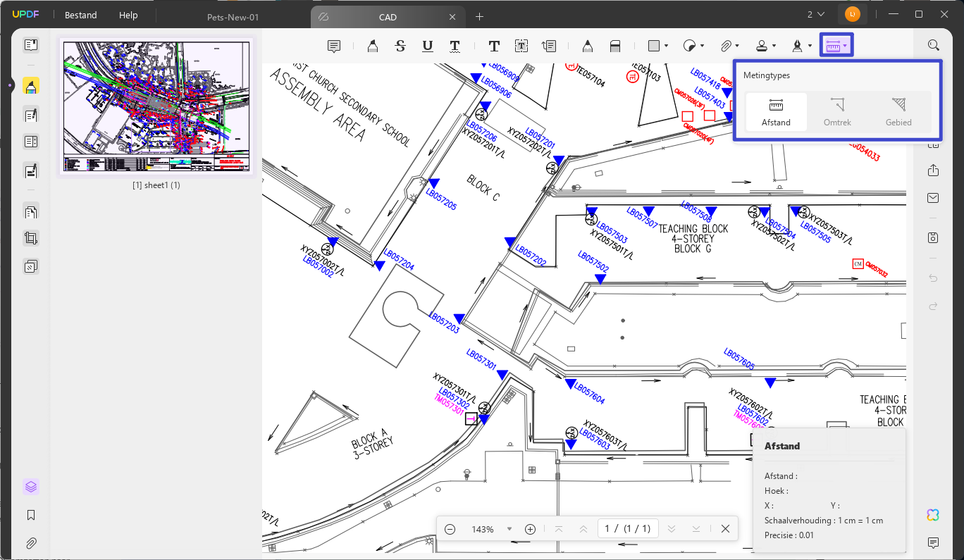The width and height of the screenshot is (964, 560).
Task: Zoom in with the plus button
Action: [531, 529]
